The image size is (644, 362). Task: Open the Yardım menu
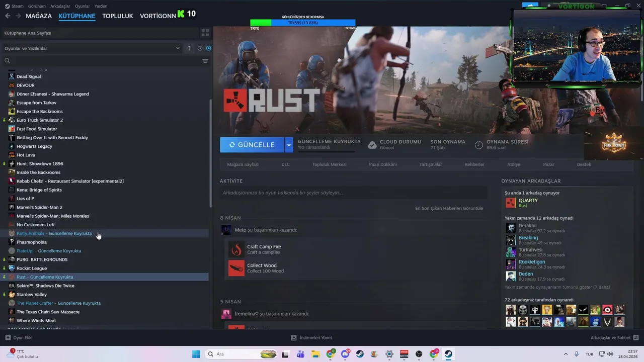tap(101, 6)
